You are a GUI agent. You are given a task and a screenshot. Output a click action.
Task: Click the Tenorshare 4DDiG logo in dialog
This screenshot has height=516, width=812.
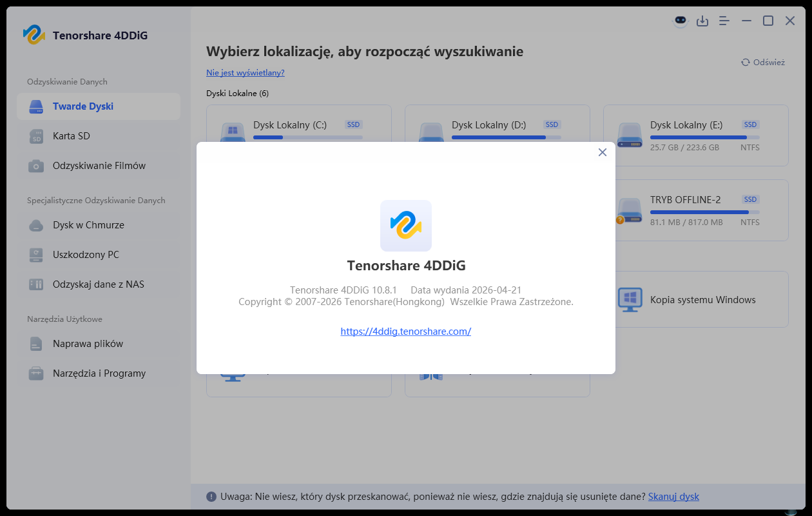click(406, 225)
